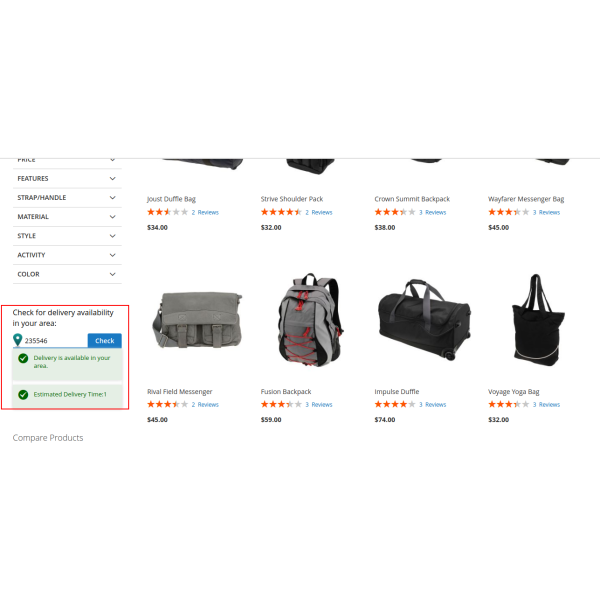Select the Fusion Backpack product image
This screenshot has width=600, height=600.
click(x=310, y=320)
